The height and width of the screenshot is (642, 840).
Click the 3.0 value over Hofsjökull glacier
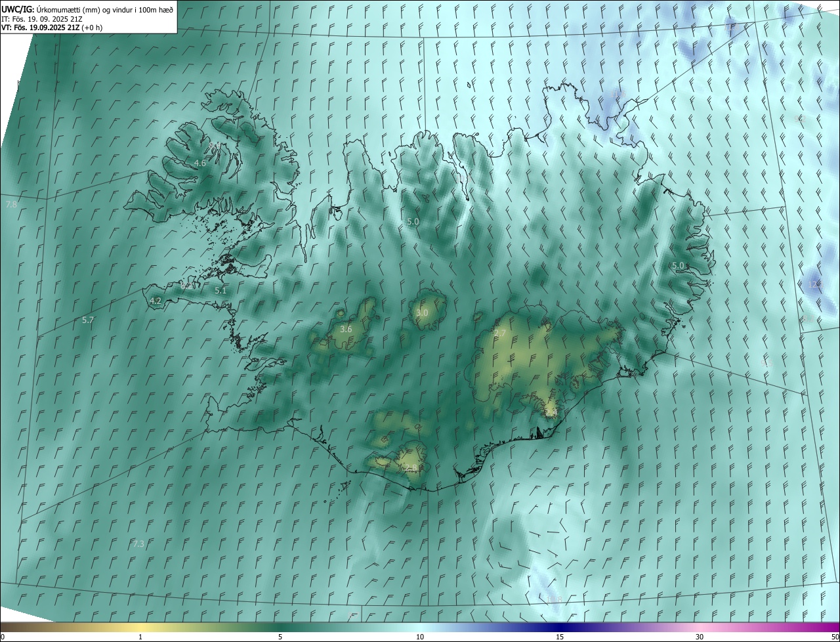(x=422, y=312)
